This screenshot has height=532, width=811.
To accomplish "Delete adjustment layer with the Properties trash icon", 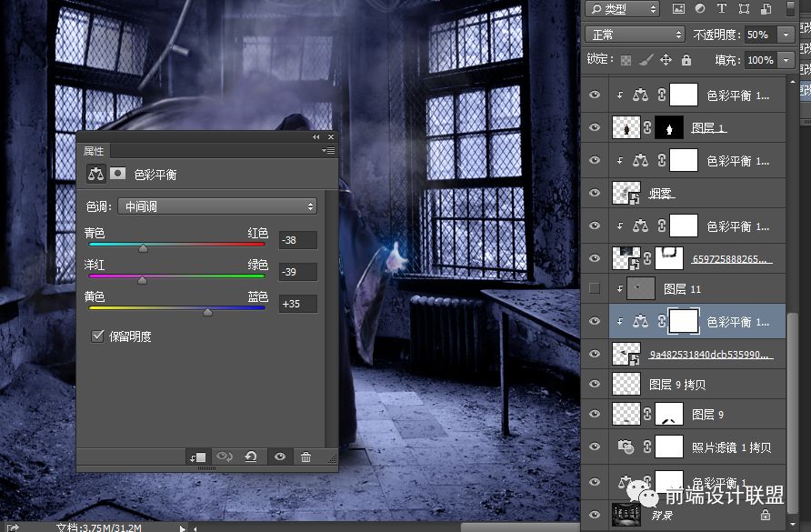I will click(x=305, y=457).
